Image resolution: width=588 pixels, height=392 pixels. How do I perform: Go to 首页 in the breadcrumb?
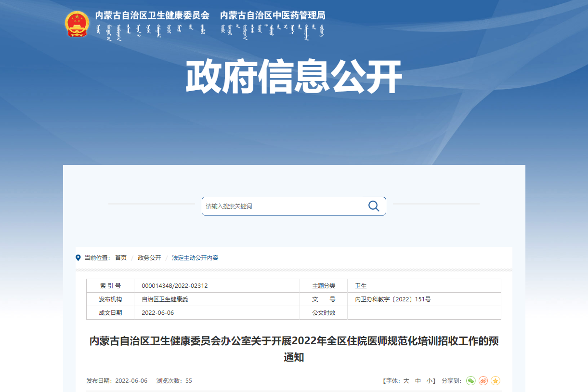121,258
